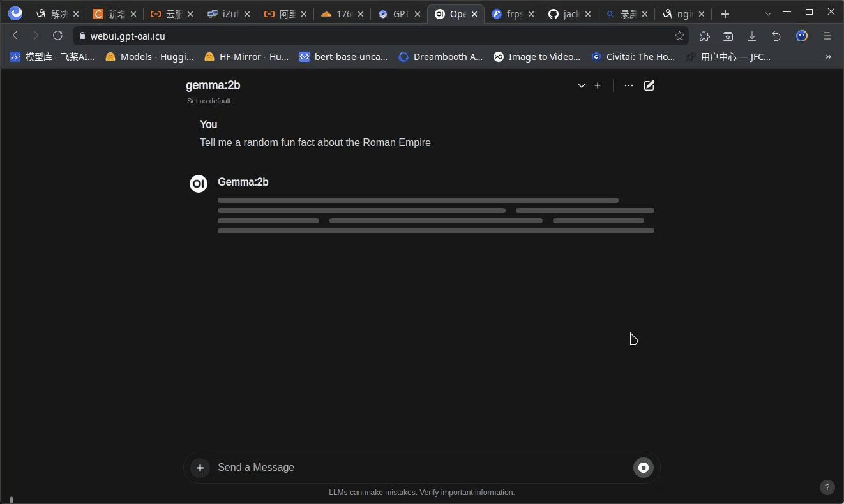Image resolution: width=844 pixels, height=504 pixels.
Task: Open the HF-Mirror bookmark
Action: 246,57
